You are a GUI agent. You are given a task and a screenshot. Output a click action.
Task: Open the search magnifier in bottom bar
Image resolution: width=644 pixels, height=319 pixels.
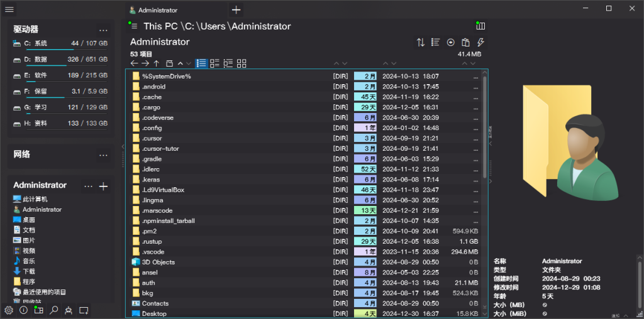[54, 310]
